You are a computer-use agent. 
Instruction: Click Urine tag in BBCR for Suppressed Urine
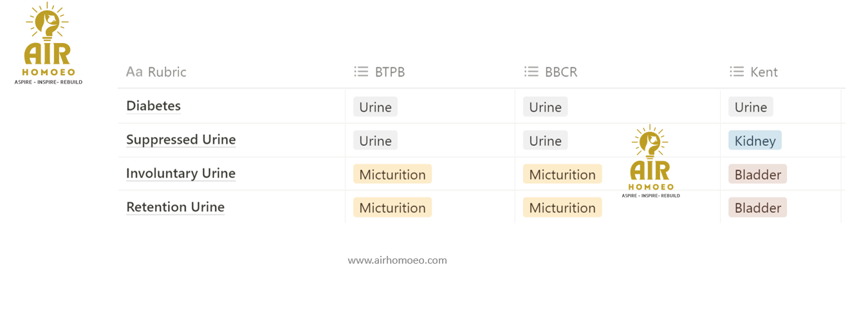pyautogui.click(x=545, y=141)
